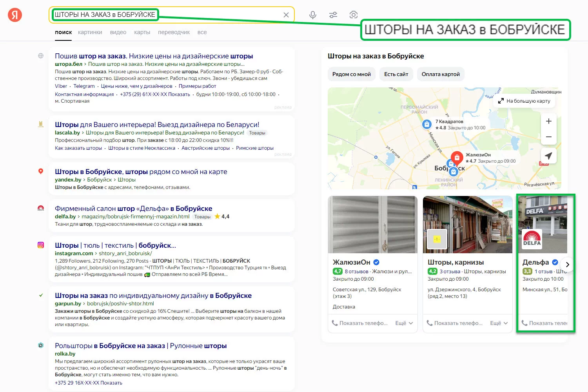Enable the 'Оплата картой' filter
The width and height of the screenshot is (588, 392).
[x=441, y=74]
